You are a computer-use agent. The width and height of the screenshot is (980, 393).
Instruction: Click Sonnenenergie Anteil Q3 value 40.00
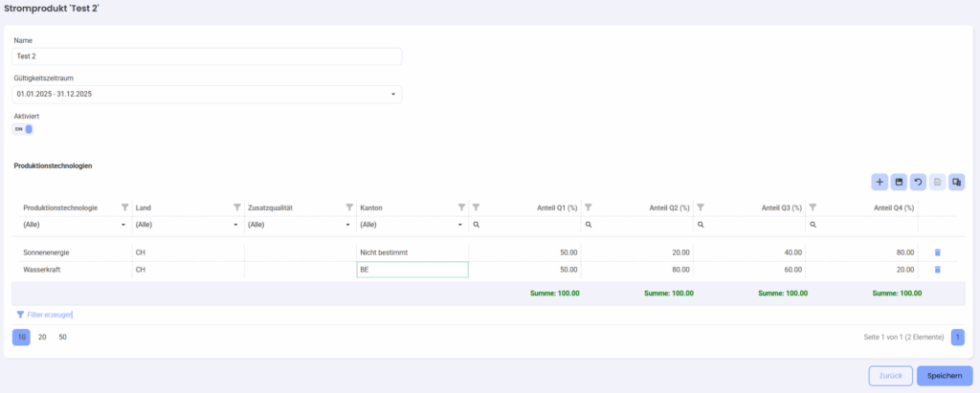(792, 252)
